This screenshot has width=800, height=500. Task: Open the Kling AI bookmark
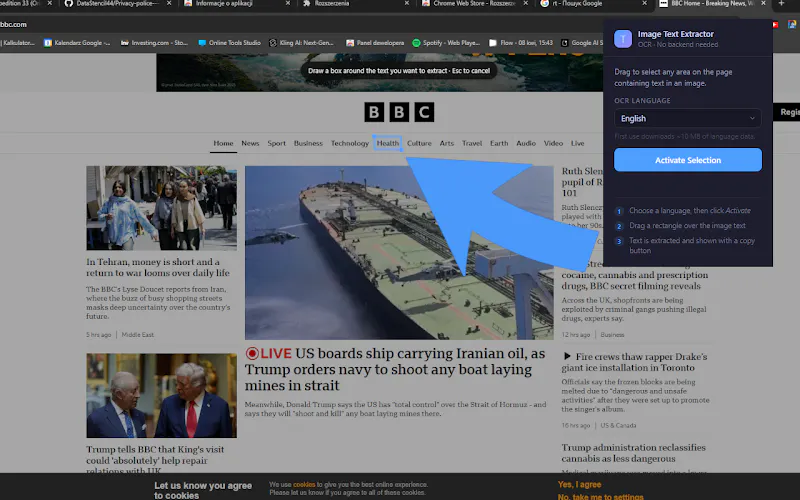coord(301,43)
